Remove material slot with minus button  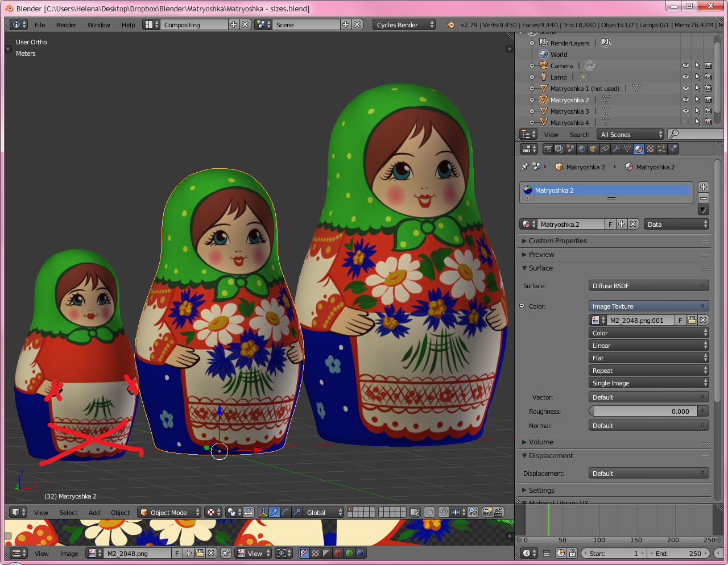pyautogui.click(x=704, y=198)
